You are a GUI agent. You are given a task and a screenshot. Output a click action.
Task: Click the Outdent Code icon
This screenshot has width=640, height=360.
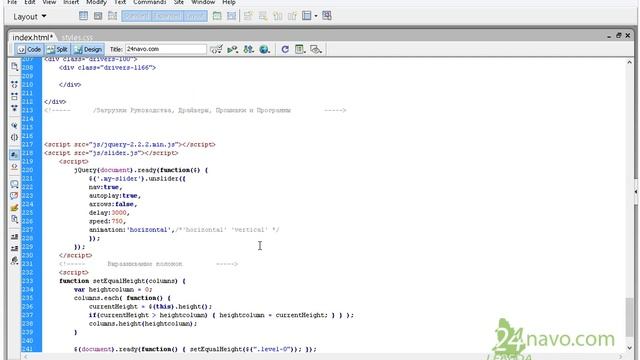click(14, 249)
